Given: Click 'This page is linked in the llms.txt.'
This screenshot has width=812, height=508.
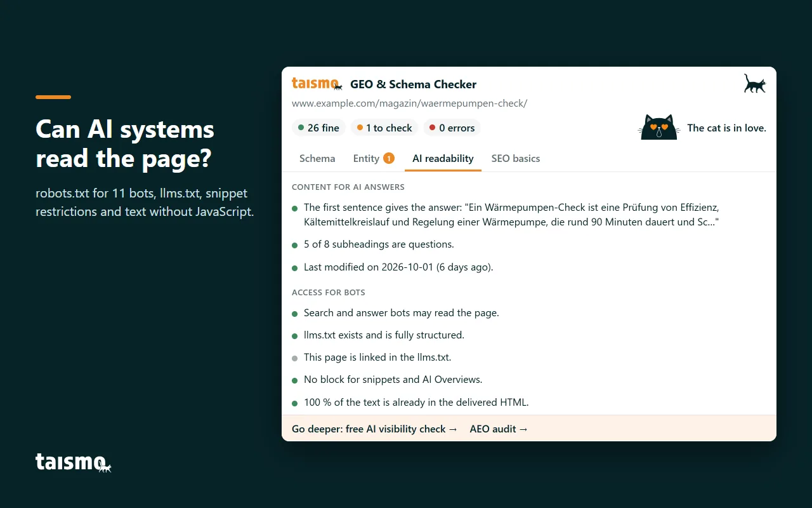Looking at the screenshot, I should [x=377, y=357].
